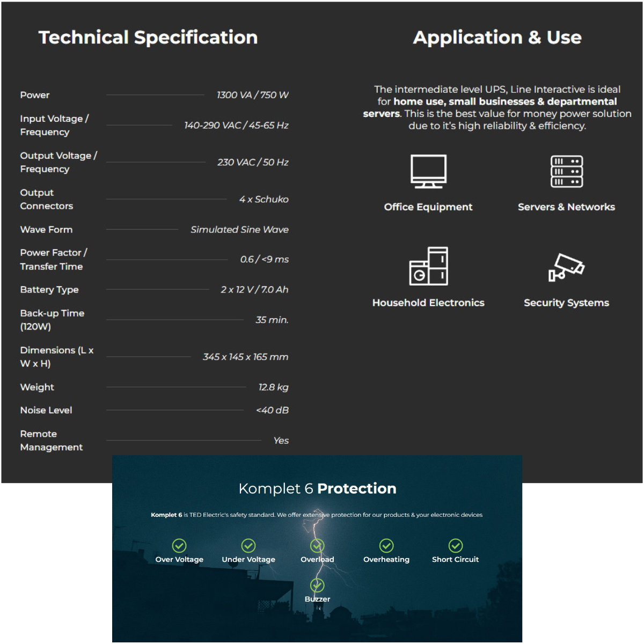
Task: Click the Short Circuit checkmark icon
Action: (x=456, y=546)
